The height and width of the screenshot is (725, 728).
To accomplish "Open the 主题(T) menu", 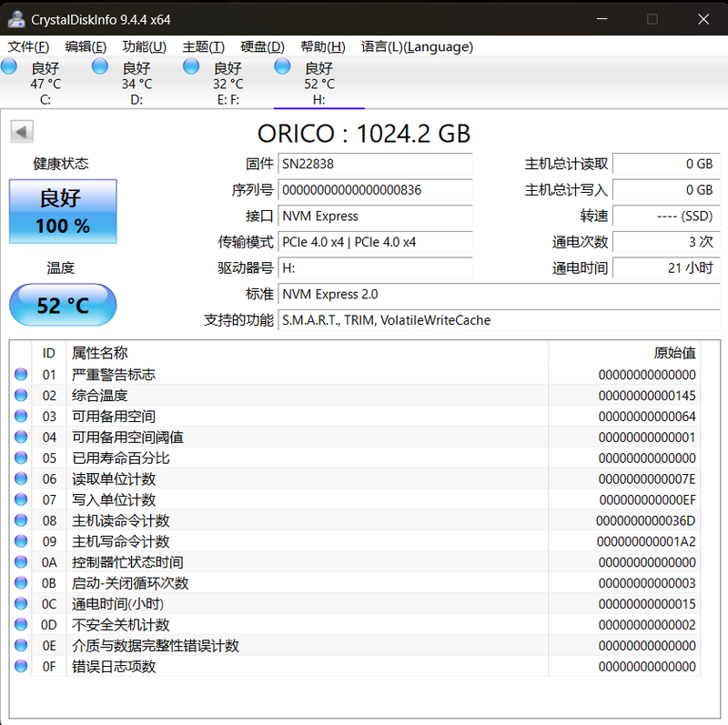I will pyautogui.click(x=203, y=47).
